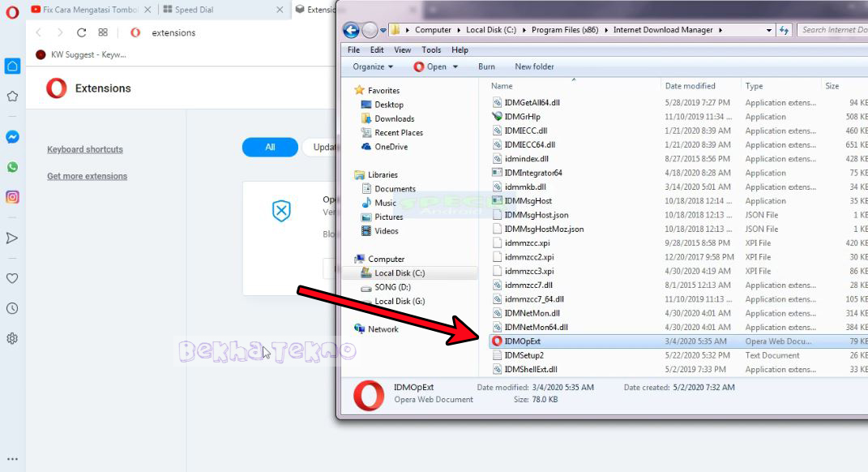Viewport: 868px width, 472px height.
Task: Open Speed Dial grid icon in toolbar
Action: coord(103,32)
